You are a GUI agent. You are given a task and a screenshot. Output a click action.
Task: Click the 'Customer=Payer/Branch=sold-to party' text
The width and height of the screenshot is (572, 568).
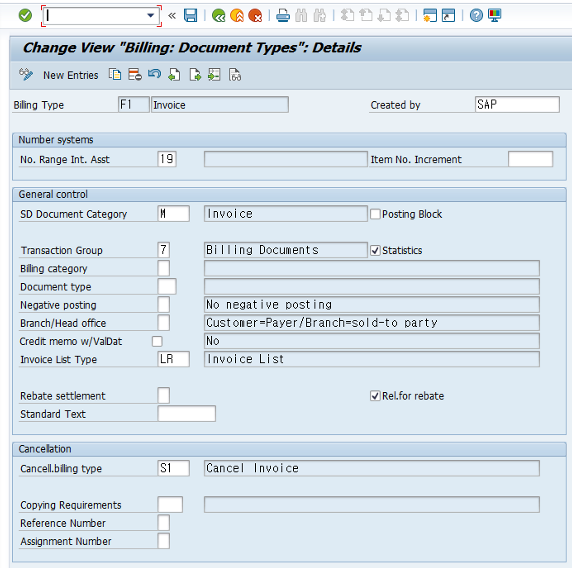322,323
